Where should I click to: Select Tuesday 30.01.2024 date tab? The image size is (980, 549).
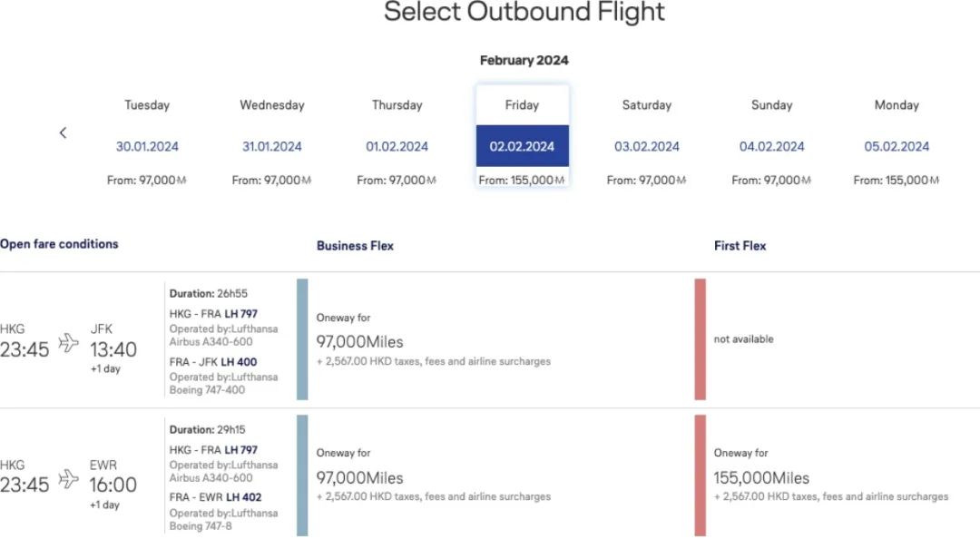(146, 145)
